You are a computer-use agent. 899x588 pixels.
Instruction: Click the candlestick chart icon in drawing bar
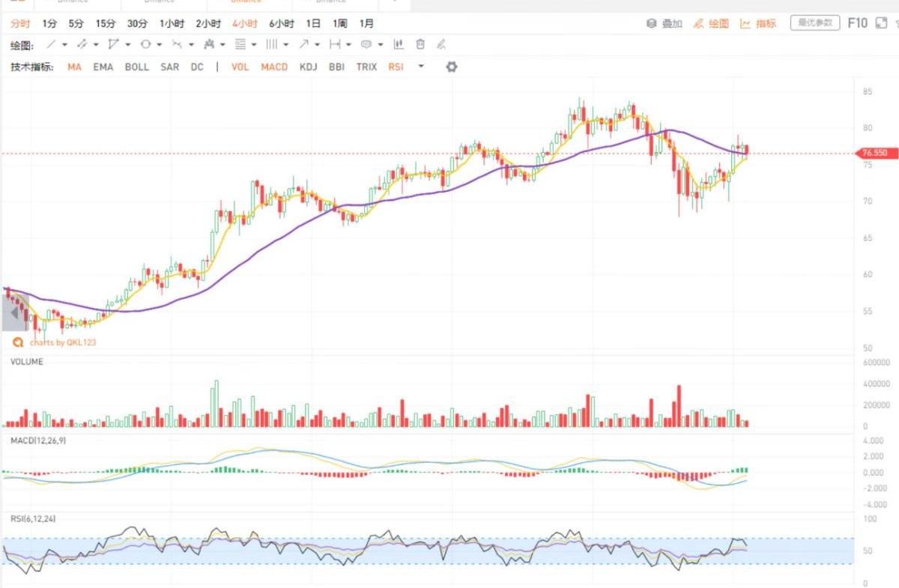(399, 44)
